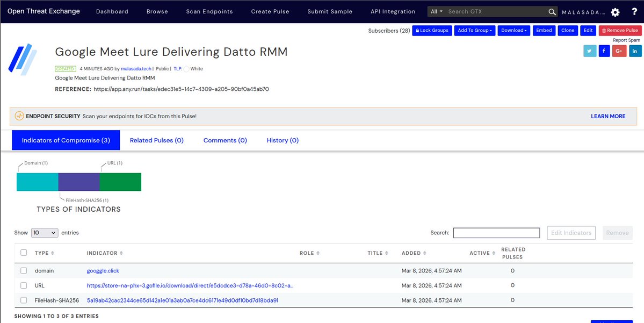The image size is (644, 323).
Task: Open Create Pulse in navigation
Action: (270, 11)
